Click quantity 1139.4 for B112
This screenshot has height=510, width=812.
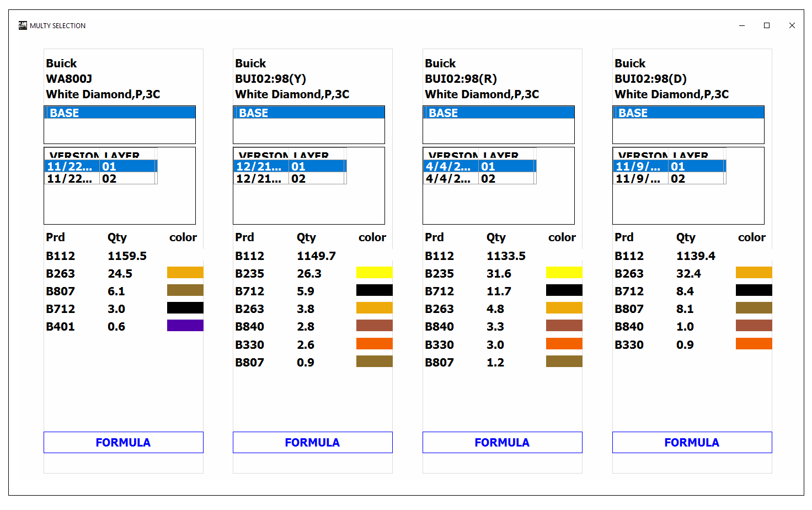pos(696,256)
